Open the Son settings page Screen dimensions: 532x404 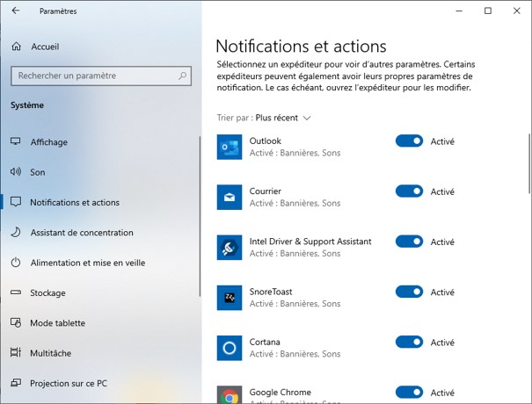(x=37, y=172)
